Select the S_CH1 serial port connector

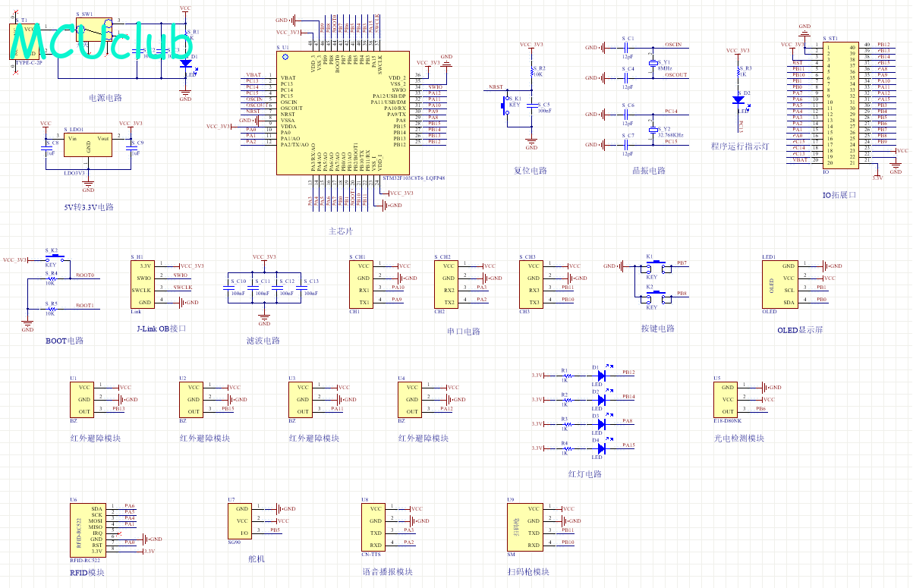(363, 284)
